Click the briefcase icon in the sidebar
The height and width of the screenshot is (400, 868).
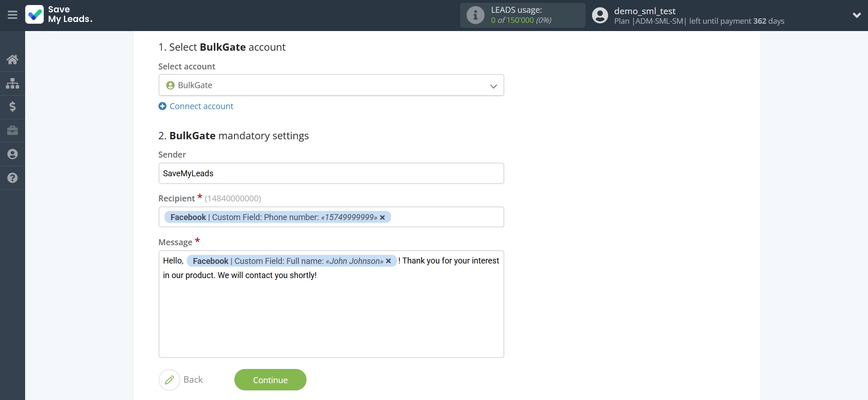[12, 131]
